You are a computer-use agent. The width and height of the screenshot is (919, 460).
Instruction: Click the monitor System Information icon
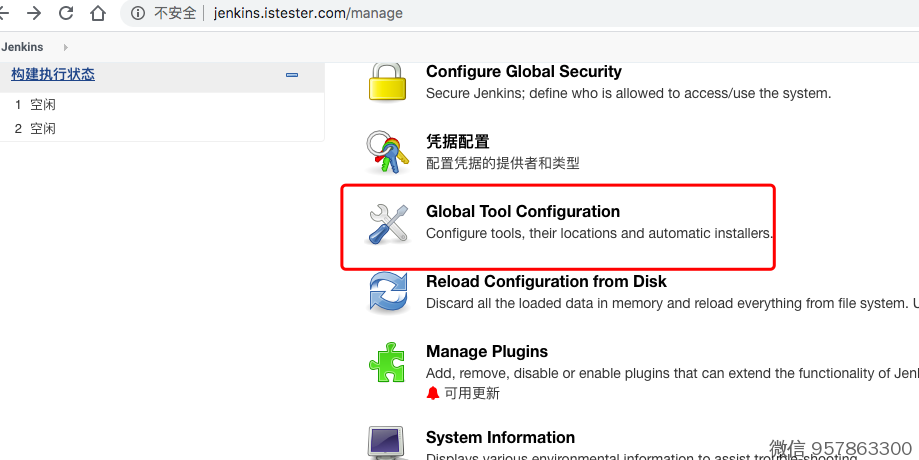pyautogui.click(x=388, y=442)
